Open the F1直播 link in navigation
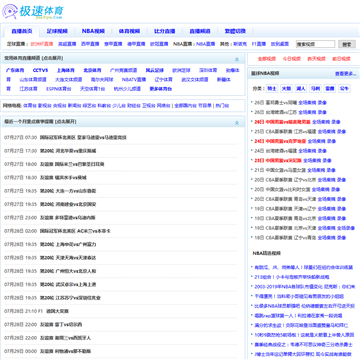The image size is (360, 360). [259, 44]
